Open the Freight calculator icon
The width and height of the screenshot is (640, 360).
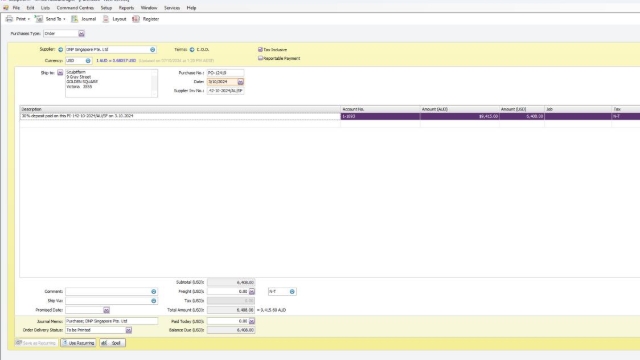point(252,291)
